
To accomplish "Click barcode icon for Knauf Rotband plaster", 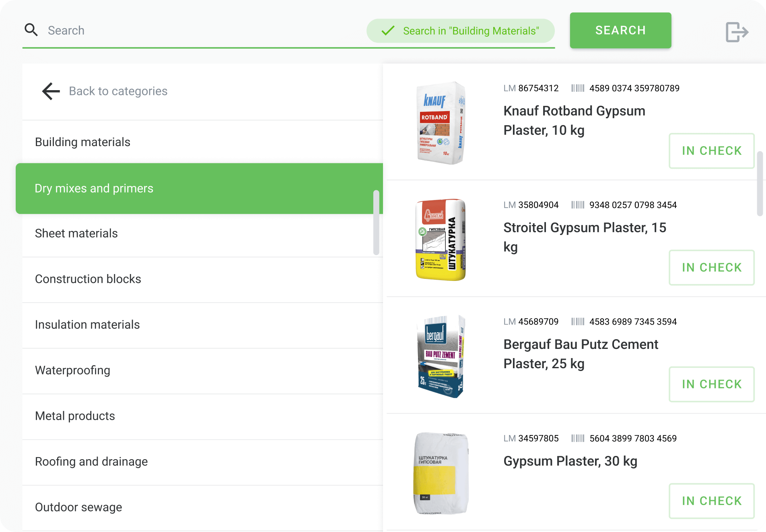I will pyautogui.click(x=578, y=88).
